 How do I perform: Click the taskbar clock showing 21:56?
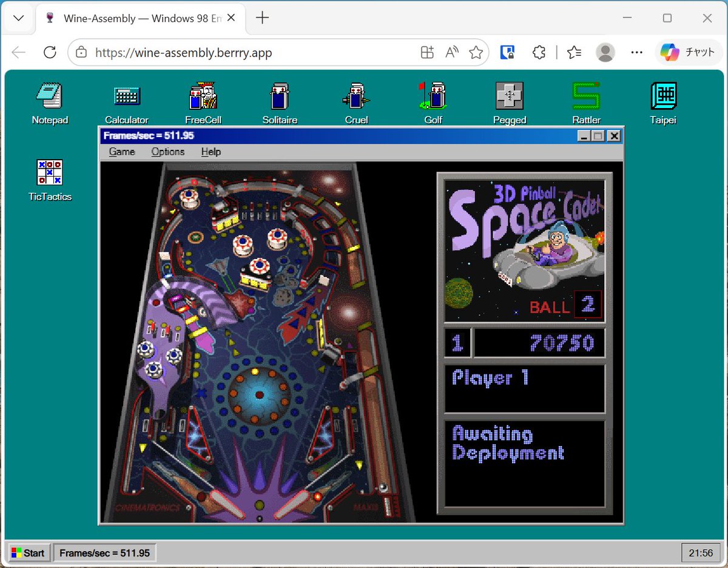pos(701,553)
